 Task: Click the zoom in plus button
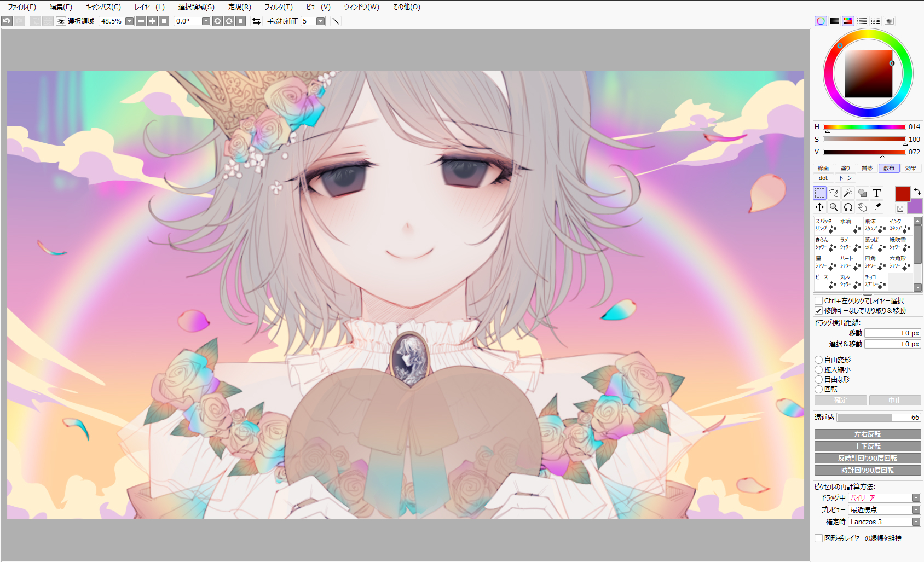(152, 21)
